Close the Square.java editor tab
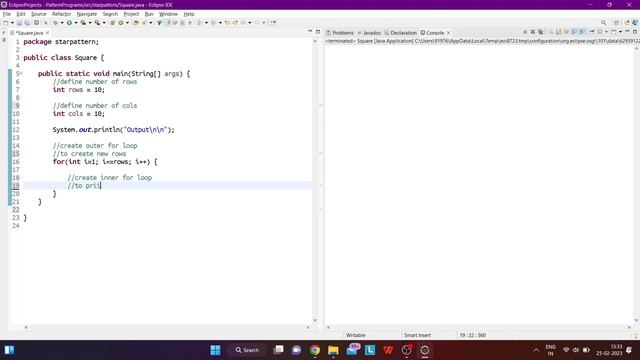The width and height of the screenshot is (640, 360). 48,33
